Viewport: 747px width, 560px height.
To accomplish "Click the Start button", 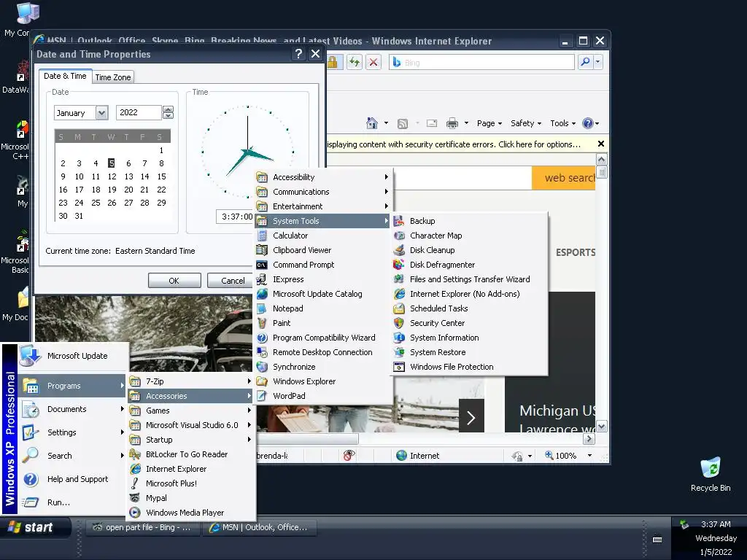I will [36, 527].
